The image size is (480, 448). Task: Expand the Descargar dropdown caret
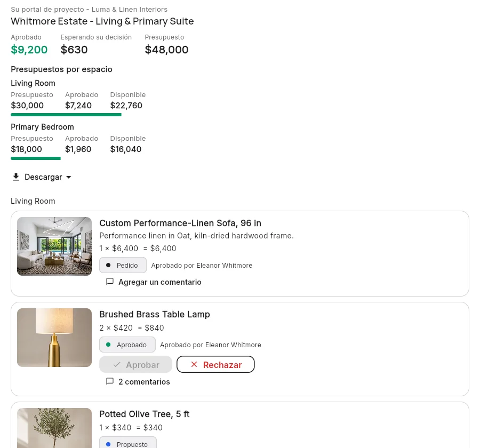[x=69, y=177]
